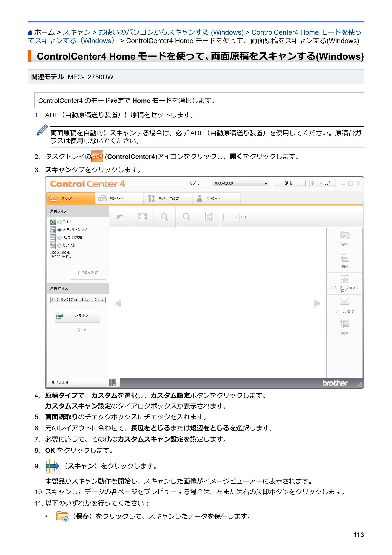Click the カスタム設定 button
The width and height of the screenshot is (392, 555).
88,272
